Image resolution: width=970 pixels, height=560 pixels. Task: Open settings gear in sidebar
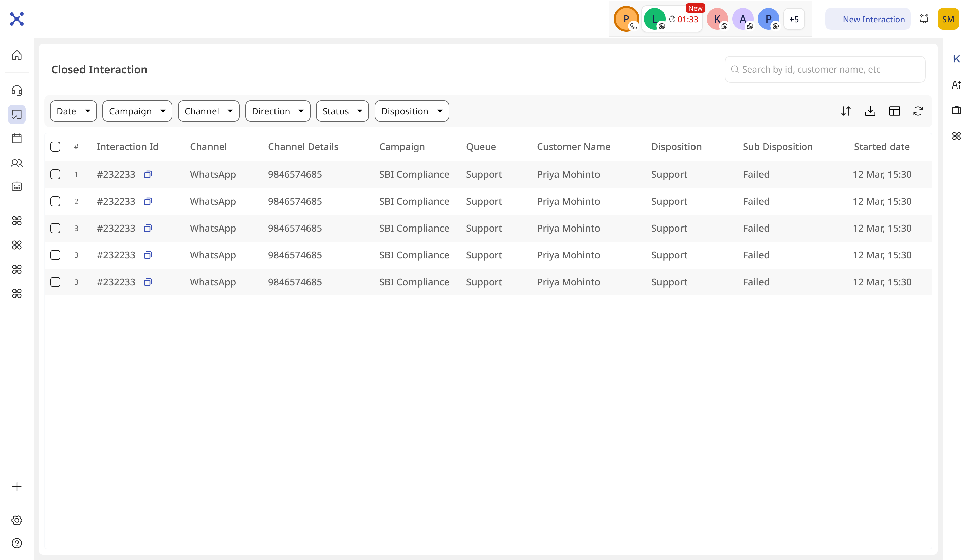click(17, 520)
